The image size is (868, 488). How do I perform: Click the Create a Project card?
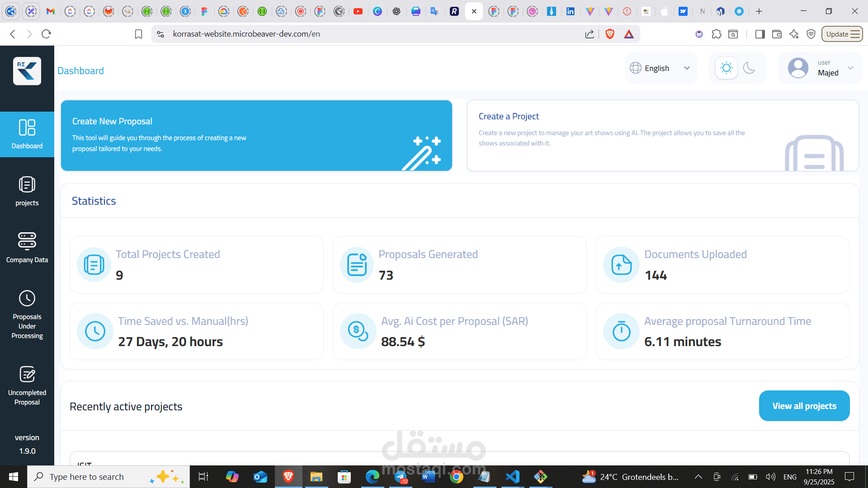click(x=662, y=136)
